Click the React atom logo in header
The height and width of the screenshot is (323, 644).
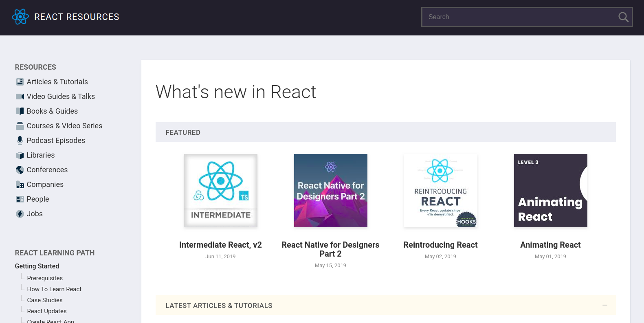20,17
